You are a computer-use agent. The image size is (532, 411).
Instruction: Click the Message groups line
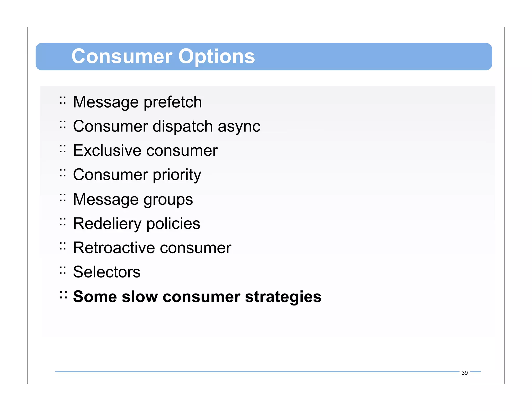(x=133, y=199)
